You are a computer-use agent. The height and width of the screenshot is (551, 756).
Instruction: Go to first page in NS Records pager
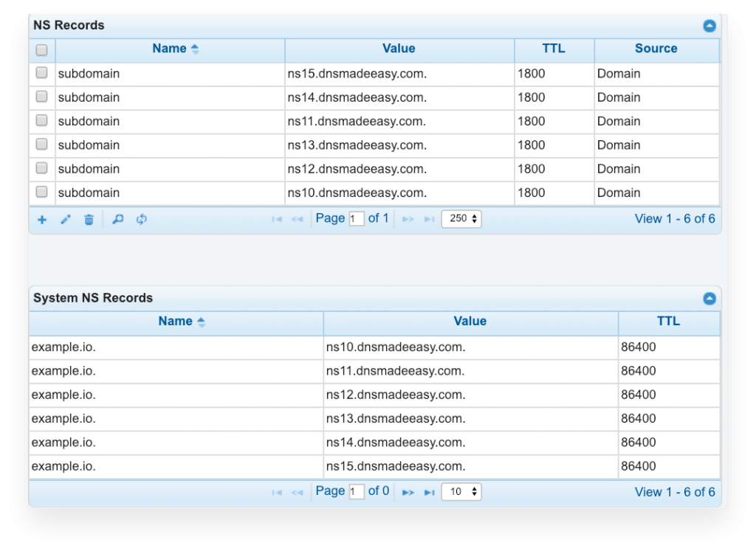pyautogui.click(x=277, y=220)
